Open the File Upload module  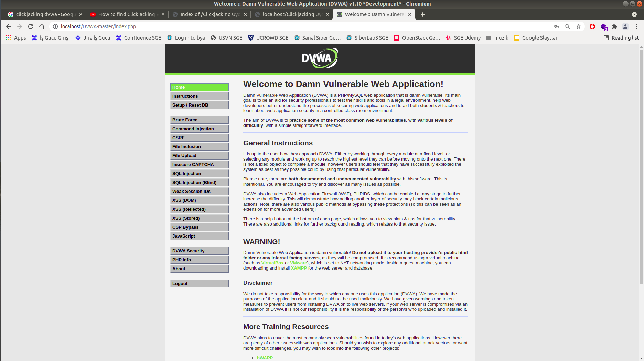pos(200,156)
